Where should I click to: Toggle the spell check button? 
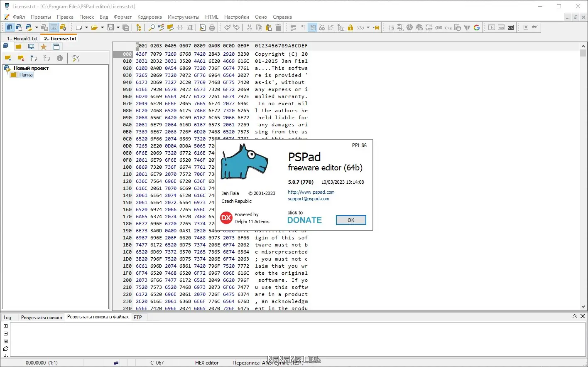pyautogui.click(x=360, y=27)
